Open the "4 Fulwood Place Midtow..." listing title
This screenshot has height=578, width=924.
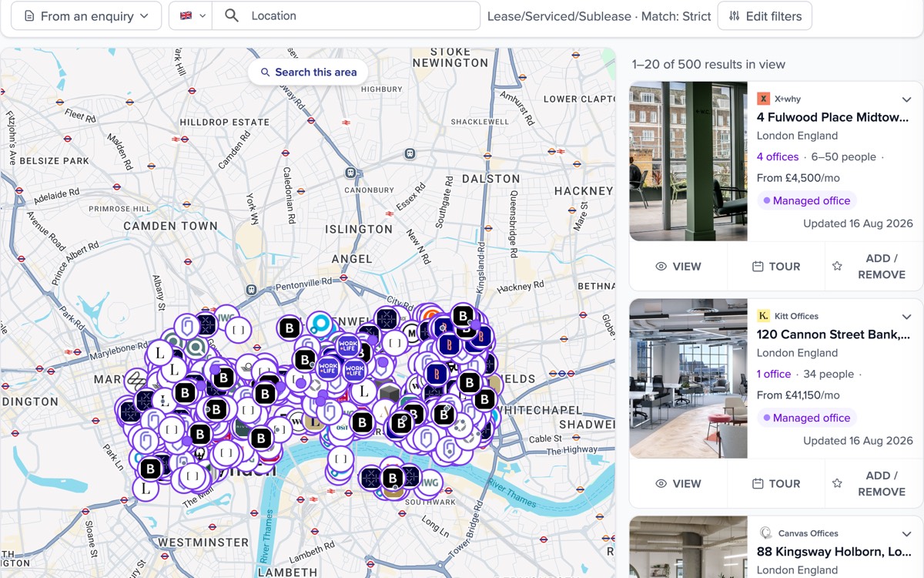pos(832,117)
